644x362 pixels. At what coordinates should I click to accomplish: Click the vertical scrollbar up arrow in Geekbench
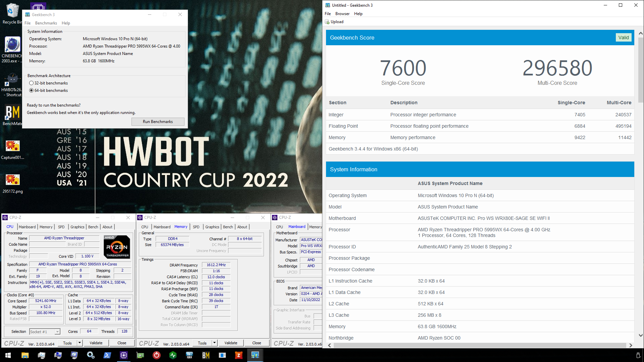pyautogui.click(x=641, y=34)
